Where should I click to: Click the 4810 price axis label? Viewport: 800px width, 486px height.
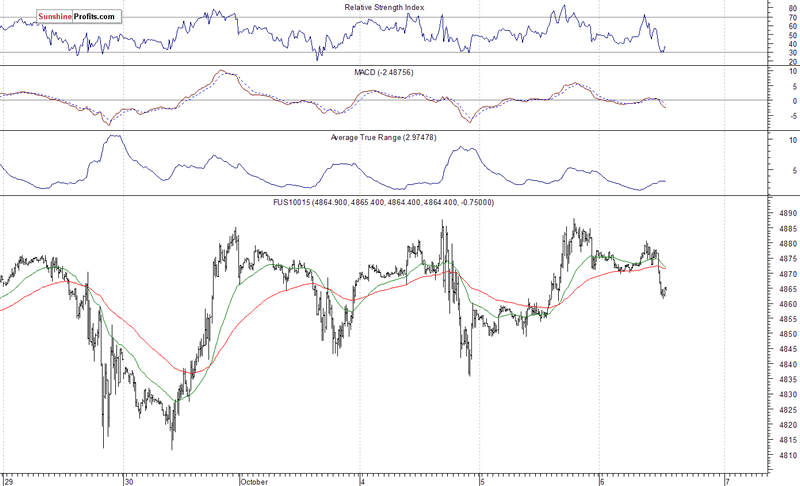pos(788,455)
